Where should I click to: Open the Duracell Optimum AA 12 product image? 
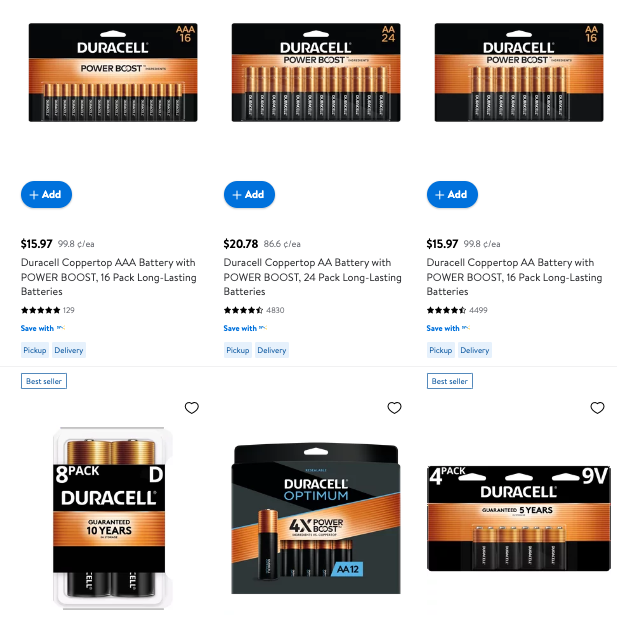(316, 519)
